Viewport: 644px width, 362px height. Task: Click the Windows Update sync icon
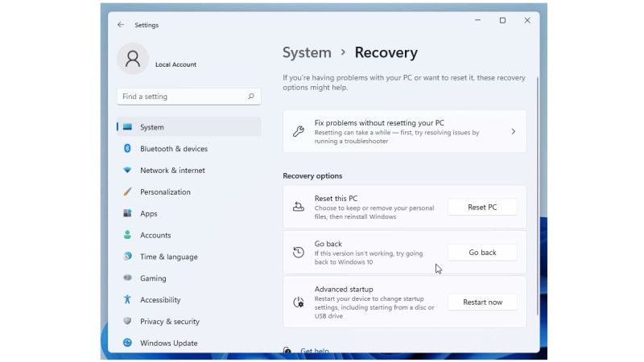tap(127, 343)
